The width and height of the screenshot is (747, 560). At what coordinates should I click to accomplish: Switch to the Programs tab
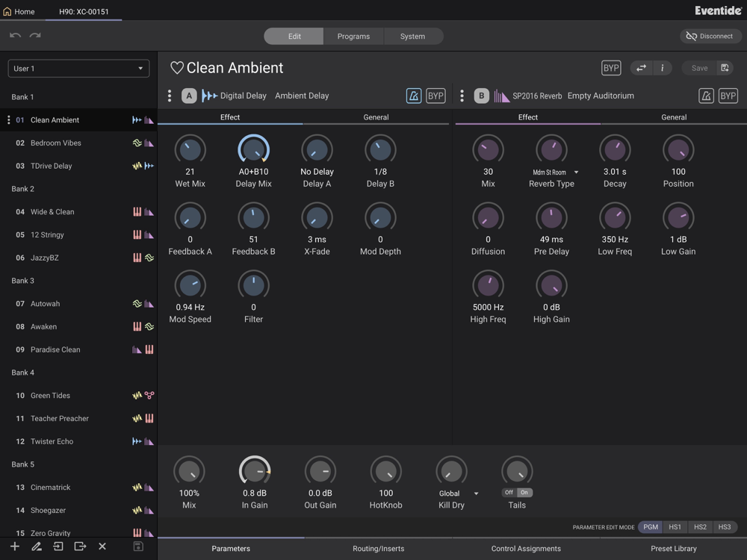pyautogui.click(x=353, y=36)
